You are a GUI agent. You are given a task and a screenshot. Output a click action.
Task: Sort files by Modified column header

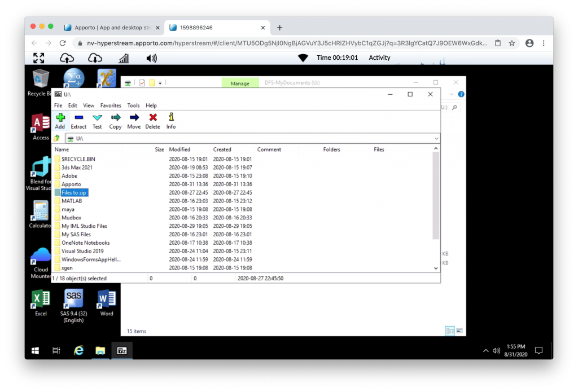point(179,149)
